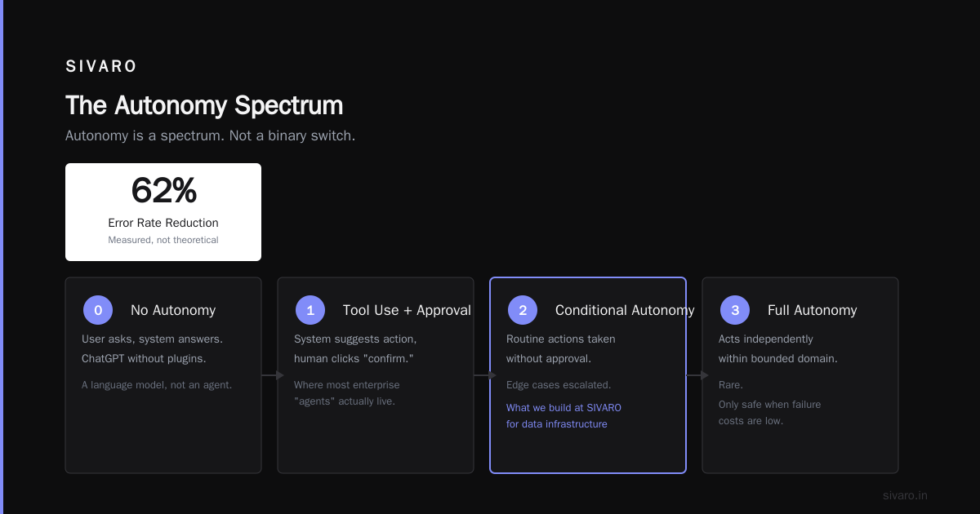This screenshot has width=980, height=514.
Task: Select the level 2 number badge
Action: (523, 310)
